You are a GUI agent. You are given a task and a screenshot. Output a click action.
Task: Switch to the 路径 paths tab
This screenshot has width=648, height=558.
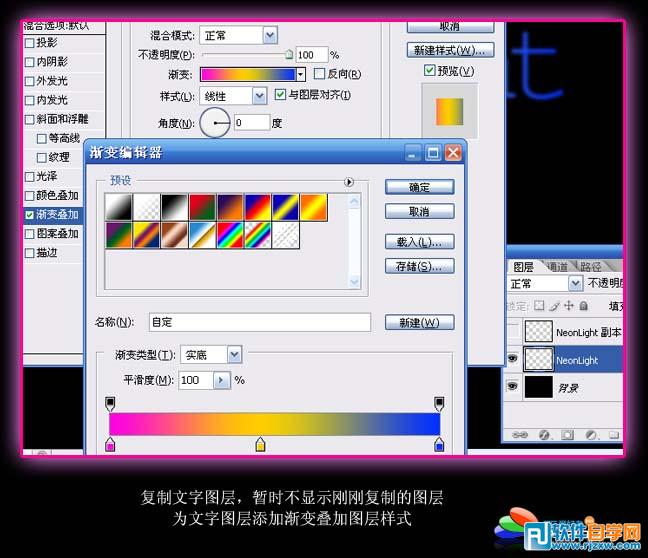click(x=591, y=267)
